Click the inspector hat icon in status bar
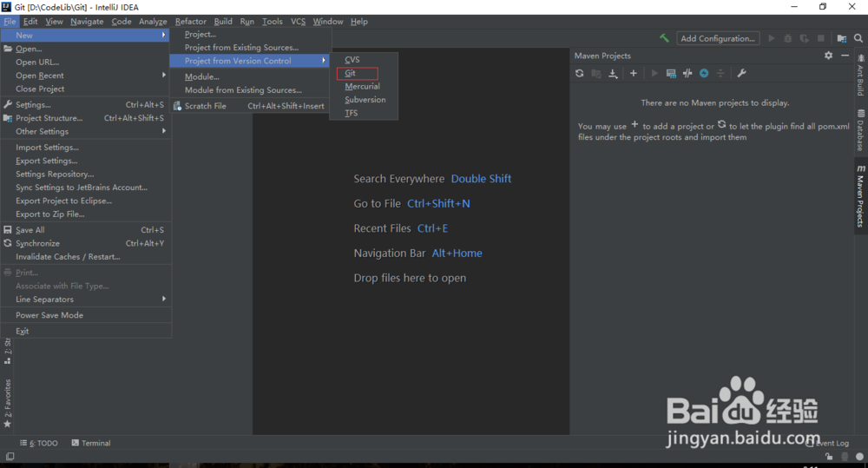The width and height of the screenshot is (868, 468). pyautogui.click(x=845, y=457)
